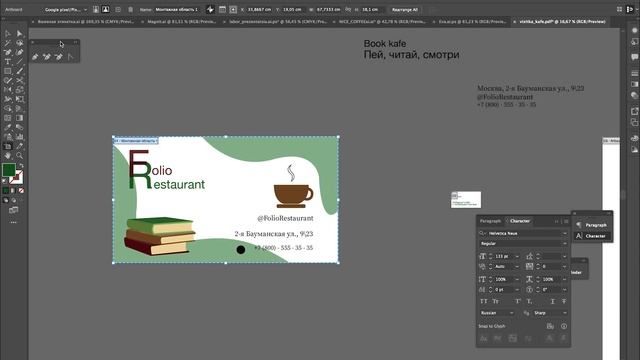Viewport: 640px width, 360px height.
Task: Select the Eyedropper tool in toolbar
Action: (8, 127)
